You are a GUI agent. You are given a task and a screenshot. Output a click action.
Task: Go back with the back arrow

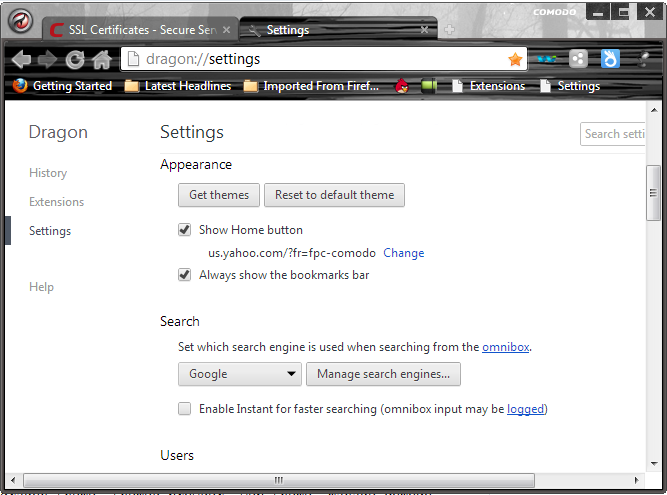21,59
